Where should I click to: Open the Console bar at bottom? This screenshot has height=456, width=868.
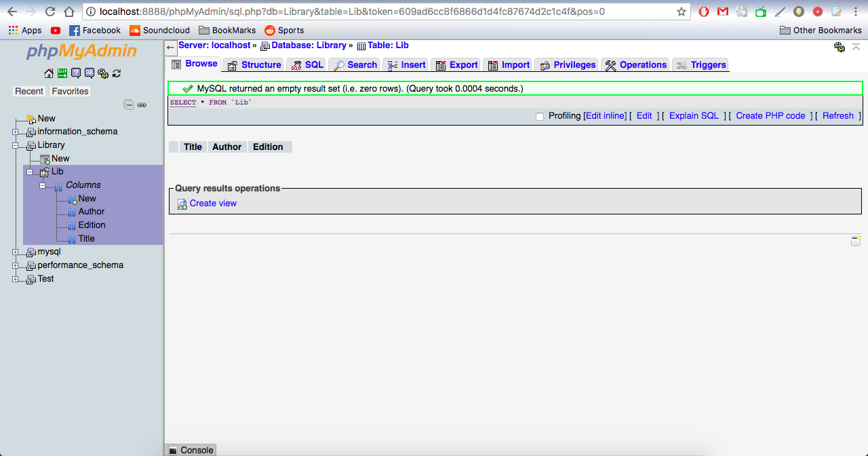191,450
